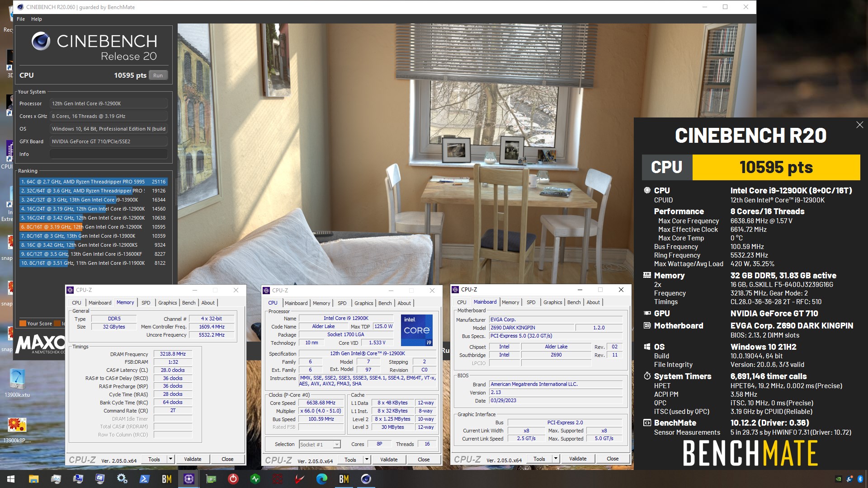
Task: Click Close in the Memory CPU-Z window
Action: [227, 459]
